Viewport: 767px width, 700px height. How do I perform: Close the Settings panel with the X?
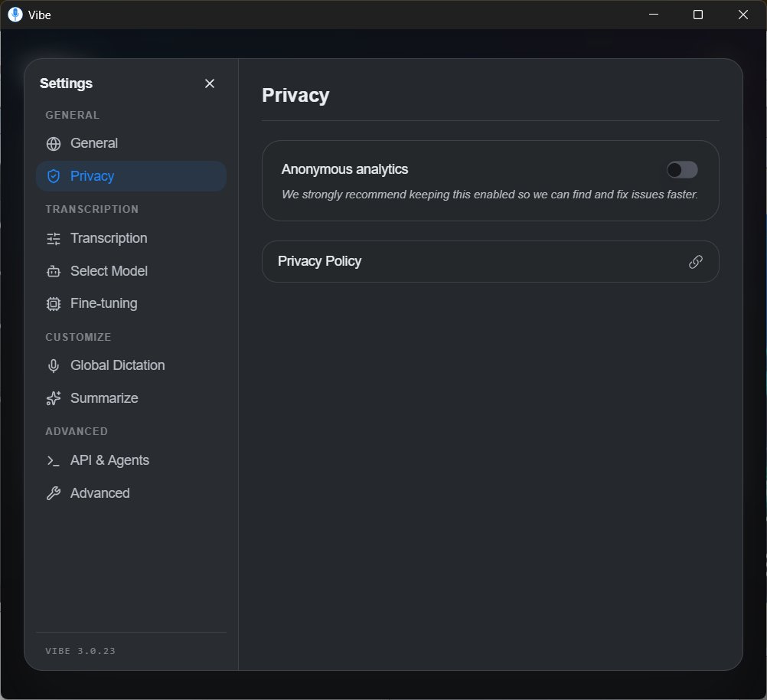coord(210,83)
